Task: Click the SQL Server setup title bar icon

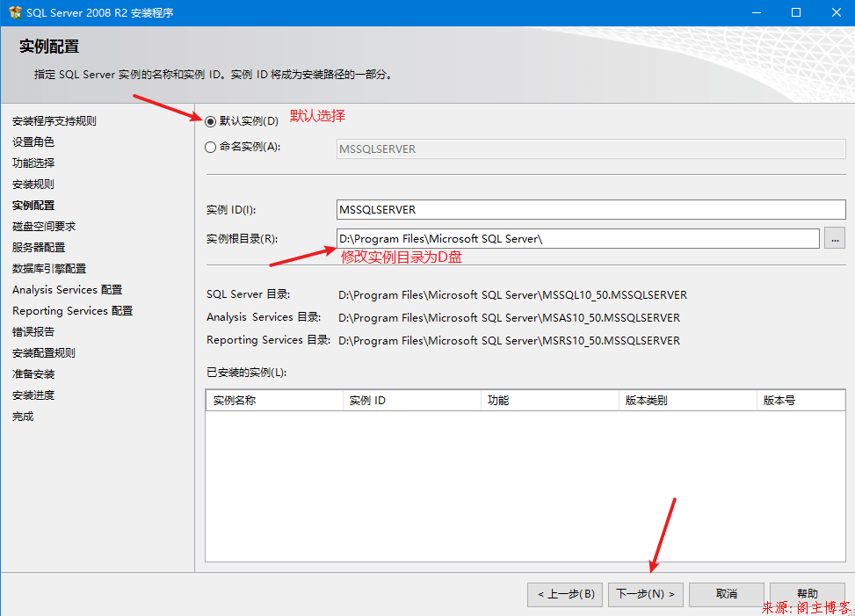Action: coord(15,12)
